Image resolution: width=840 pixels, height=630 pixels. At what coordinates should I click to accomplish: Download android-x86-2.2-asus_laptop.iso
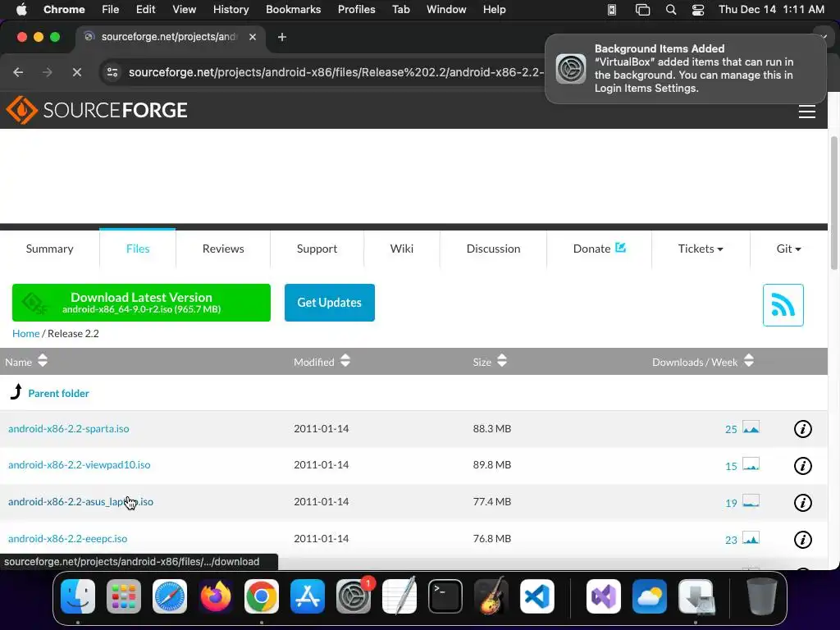click(x=80, y=501)
